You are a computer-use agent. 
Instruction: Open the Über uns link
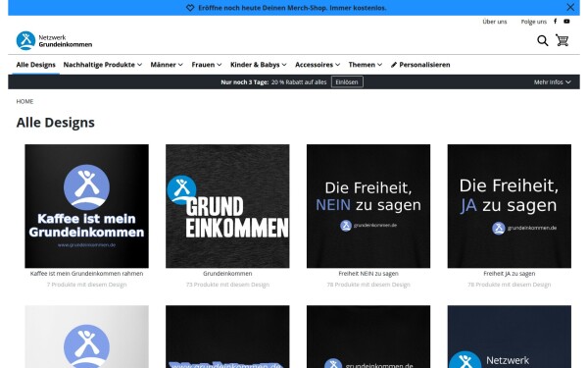pyautogui.click(x=495, y=22)
